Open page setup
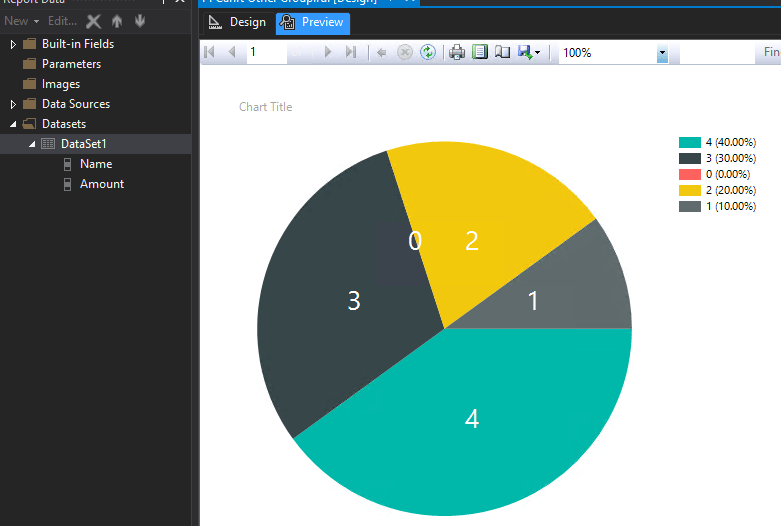This screenshot has height=526, width=781. tap(503, 52)
